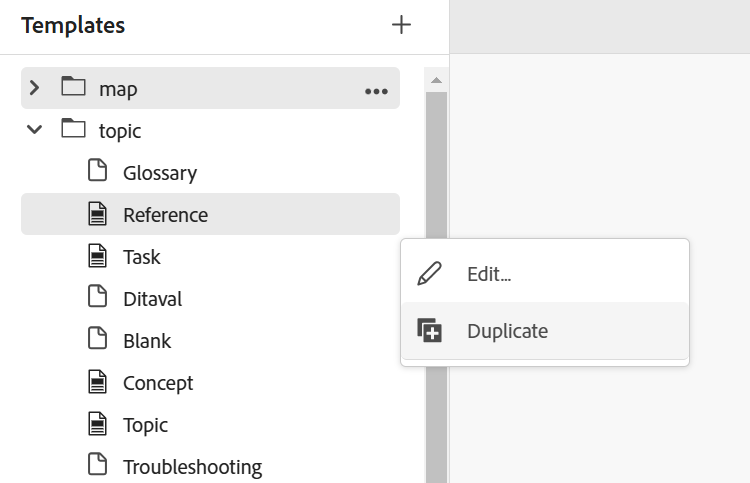The width and height of the screenshot is (750, 483).
Task: Click the Concept template file icon
Action: coord(98,382)
